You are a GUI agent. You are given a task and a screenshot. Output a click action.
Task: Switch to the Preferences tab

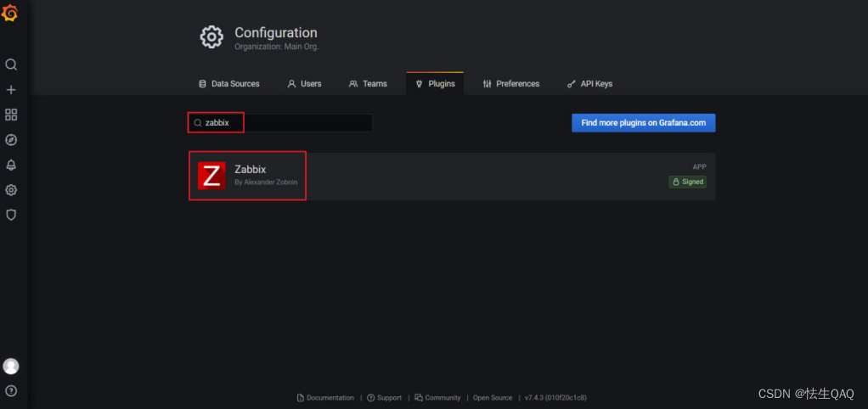(x=511, y=84)
